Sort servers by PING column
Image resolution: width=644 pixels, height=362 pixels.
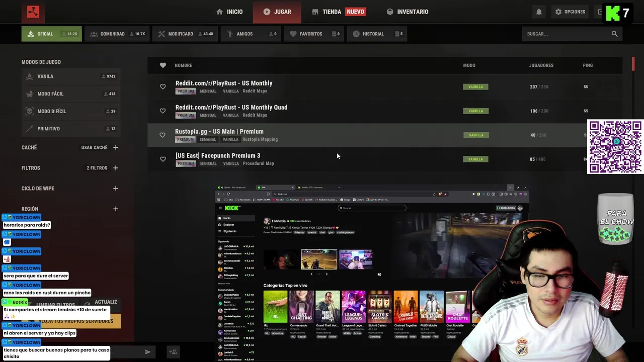pos(588,65)
